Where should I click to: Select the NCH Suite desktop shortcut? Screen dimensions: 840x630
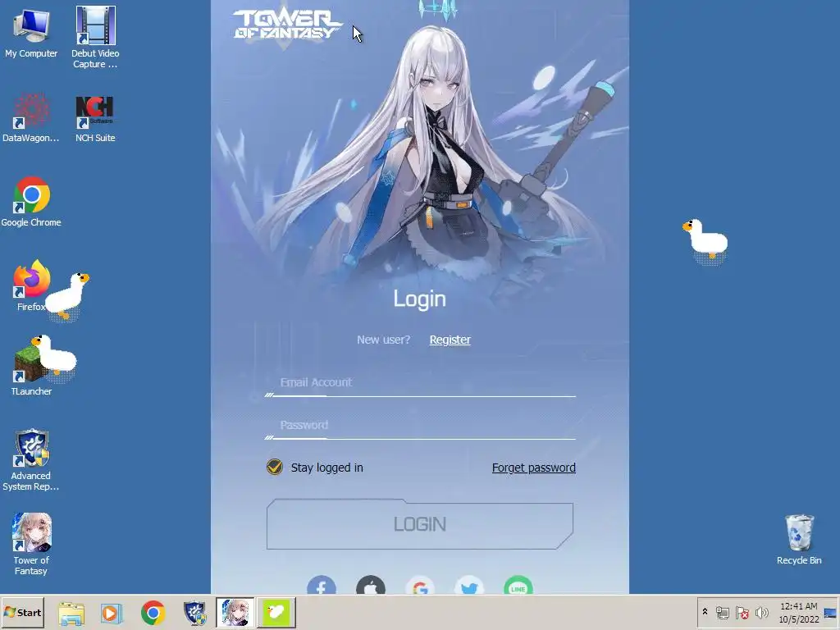(x=95, y=119)
